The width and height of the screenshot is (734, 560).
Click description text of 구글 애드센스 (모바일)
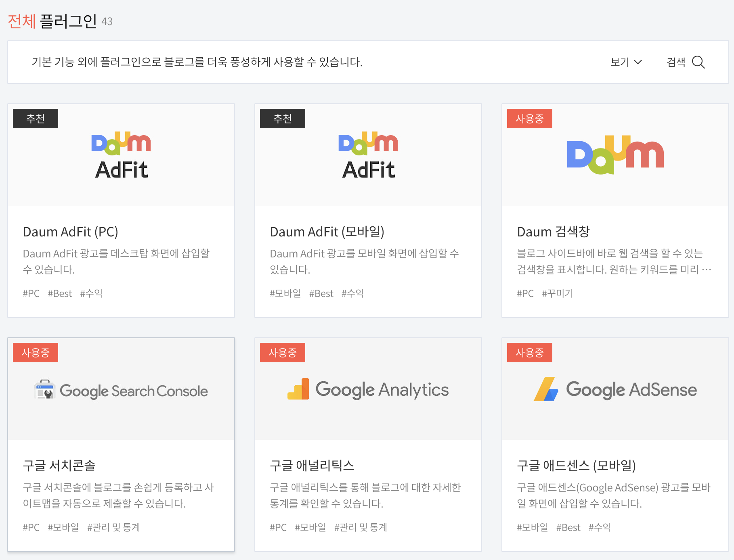click(614, 495)
